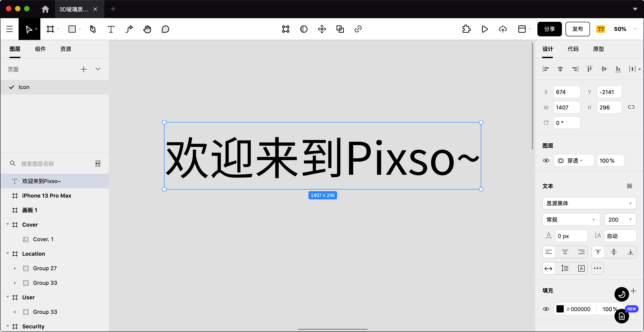The image size is (644, 332).
Task: Open text styles four-dot icon
Action: (x=629, y=186)
